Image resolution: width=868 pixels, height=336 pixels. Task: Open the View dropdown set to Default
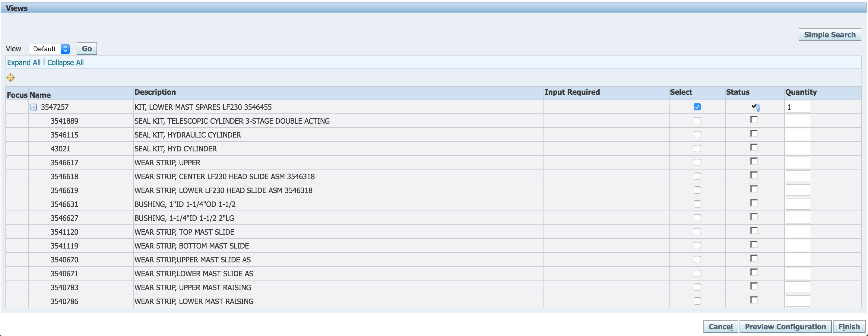[49, 49]
